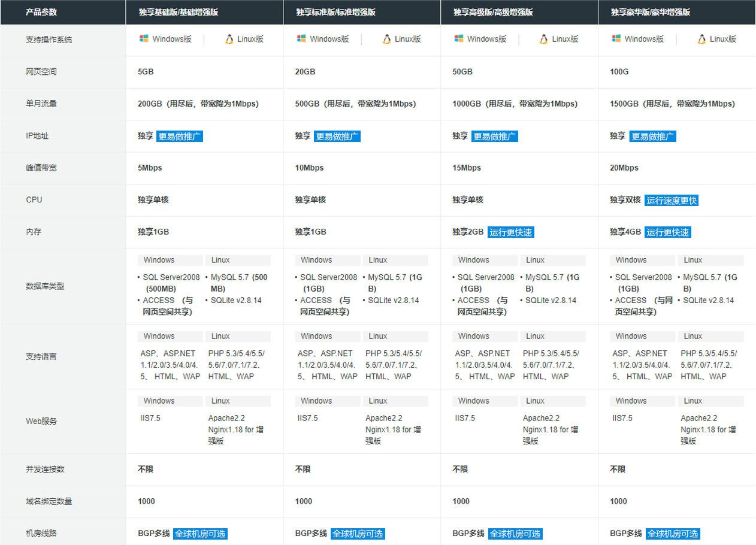Select Windows tab for Web服务 in 独享高级版 column
The width and height of the screenshot is (756, 545).
point(485,401)
